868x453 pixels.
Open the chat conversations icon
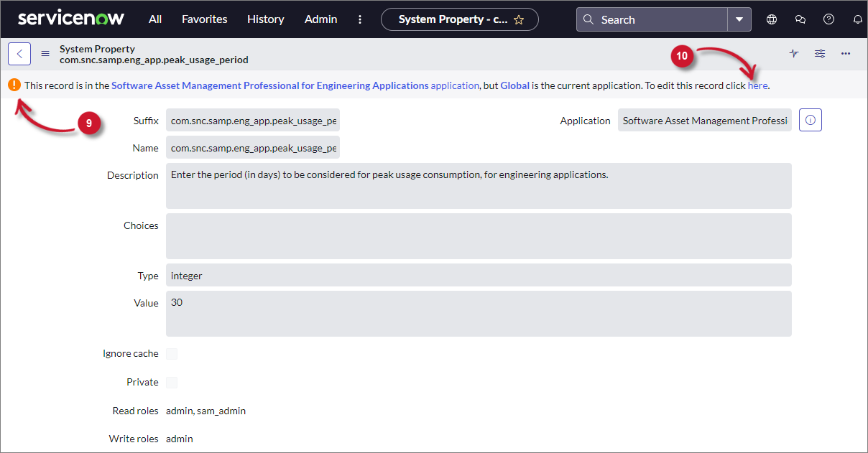pyautogui.click(x=800, y=19)
